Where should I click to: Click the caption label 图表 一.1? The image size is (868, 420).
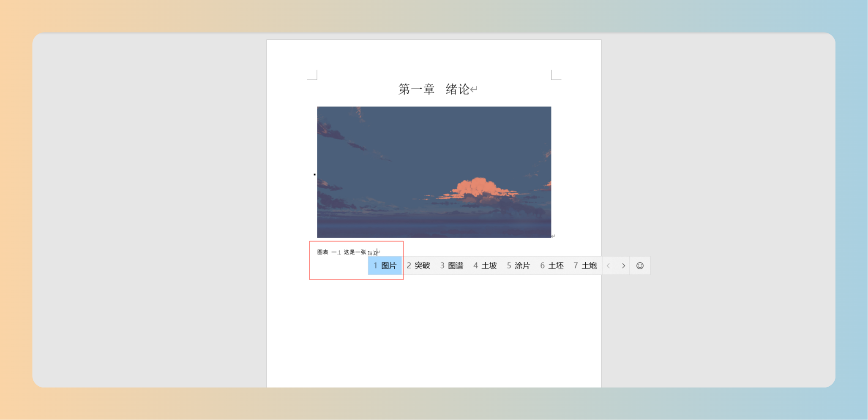point(329,252)
